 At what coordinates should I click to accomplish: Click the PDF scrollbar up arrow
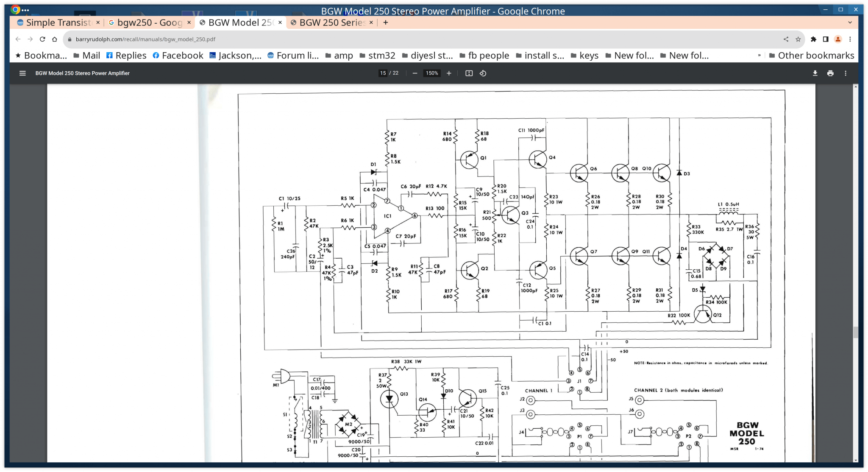click(x=855, y=87)
